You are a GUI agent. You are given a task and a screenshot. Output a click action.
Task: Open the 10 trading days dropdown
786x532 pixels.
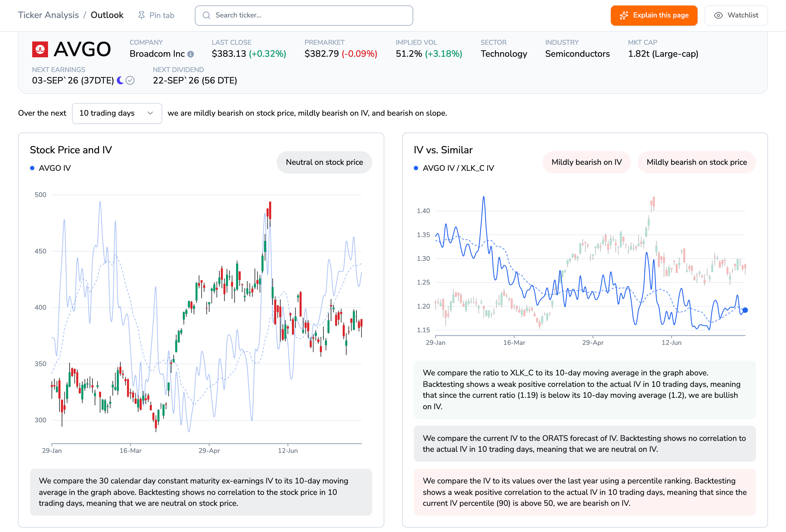(x=117, y=113)
